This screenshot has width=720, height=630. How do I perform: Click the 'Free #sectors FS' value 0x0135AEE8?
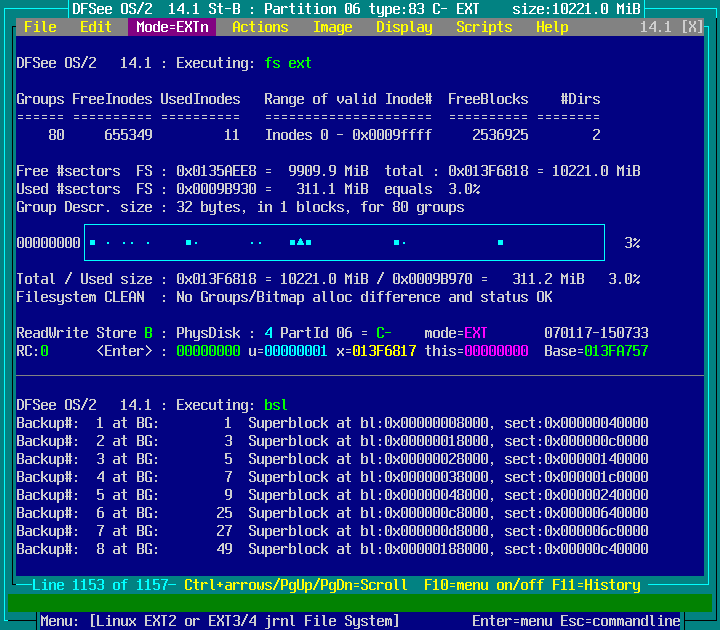(x=216, y=171)
